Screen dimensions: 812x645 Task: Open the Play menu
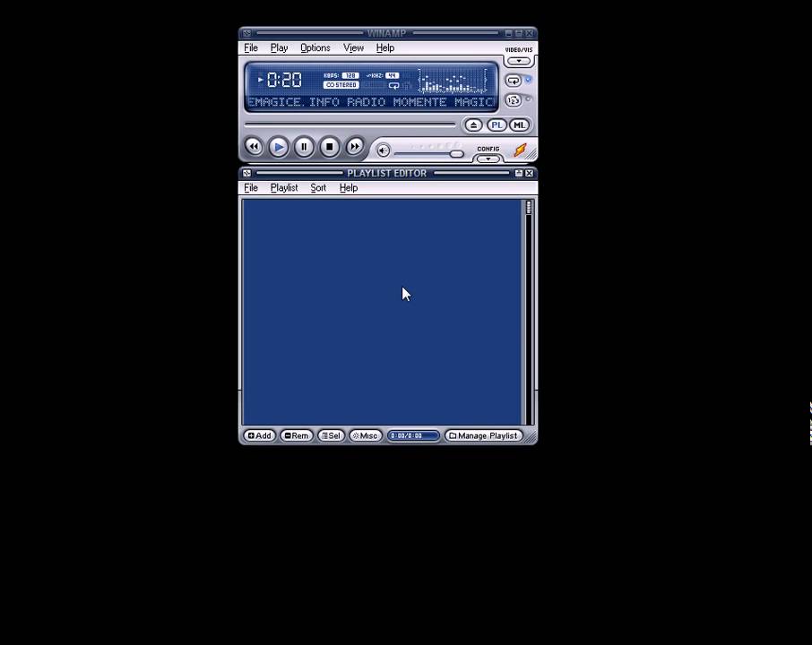tap(279, 47)
